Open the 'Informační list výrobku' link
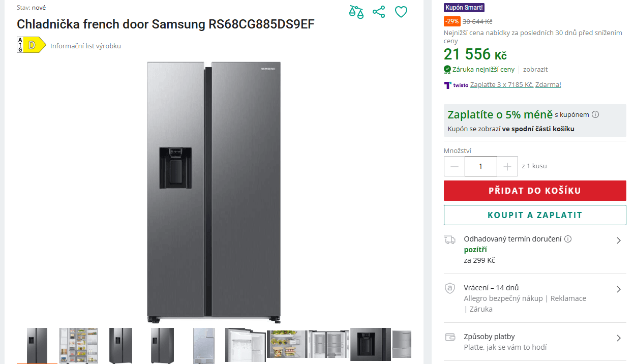635x364 pixels. (x=85, y=45)
